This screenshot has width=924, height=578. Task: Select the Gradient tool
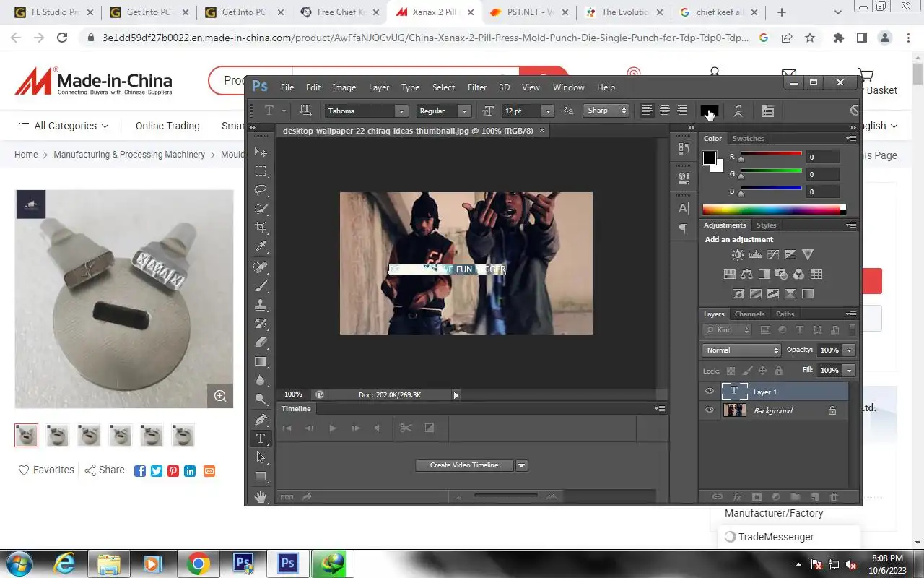coord(261,361)
